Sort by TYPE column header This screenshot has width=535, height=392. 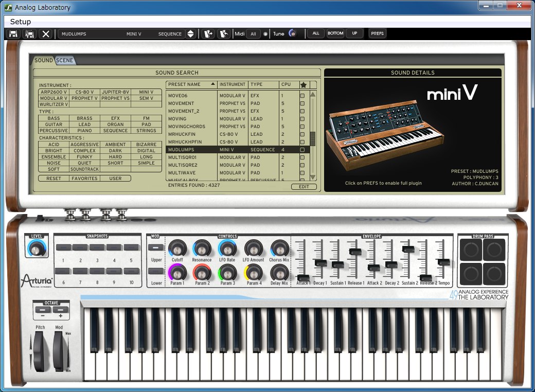(x=263, y=84)
